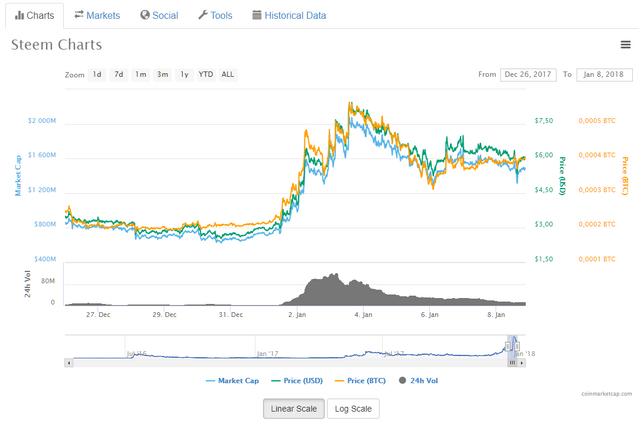The width and height of the screenshot is (640, 423).
Task: Click the exchange arrows icon beside Markets
Action: point(79,15)
